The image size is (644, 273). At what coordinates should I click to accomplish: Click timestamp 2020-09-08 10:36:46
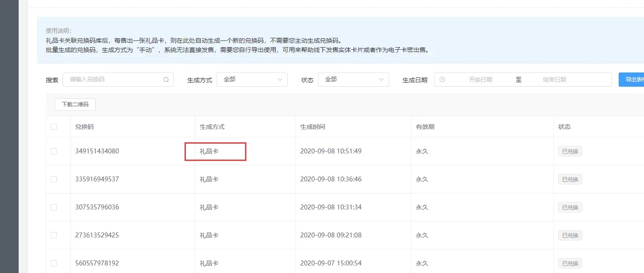click(x=331, y=179)
